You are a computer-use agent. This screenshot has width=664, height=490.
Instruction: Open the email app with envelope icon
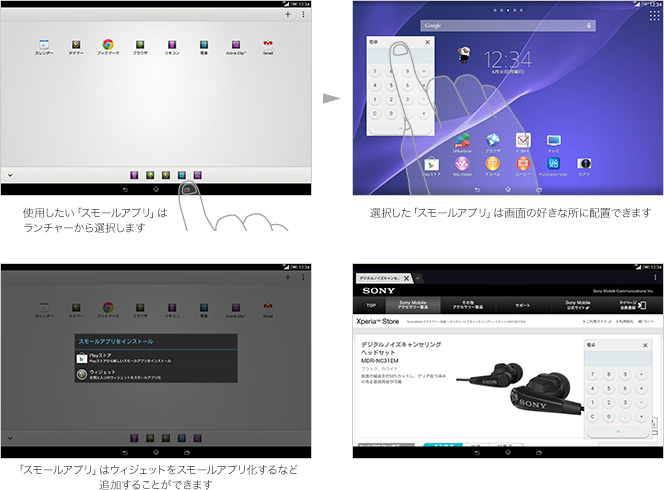tap(523, 140)
